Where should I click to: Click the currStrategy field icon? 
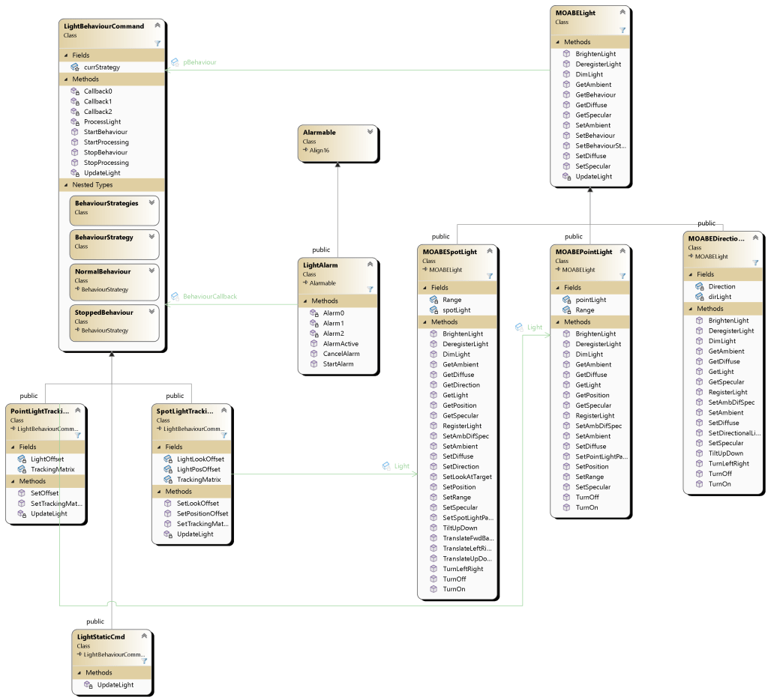pyautogui.click(x=75, y=67)
